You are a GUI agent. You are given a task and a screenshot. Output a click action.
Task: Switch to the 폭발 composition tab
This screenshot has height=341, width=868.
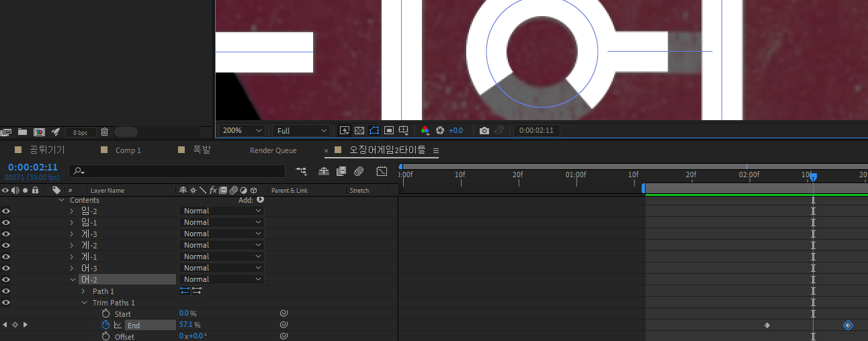coord(202,150)
